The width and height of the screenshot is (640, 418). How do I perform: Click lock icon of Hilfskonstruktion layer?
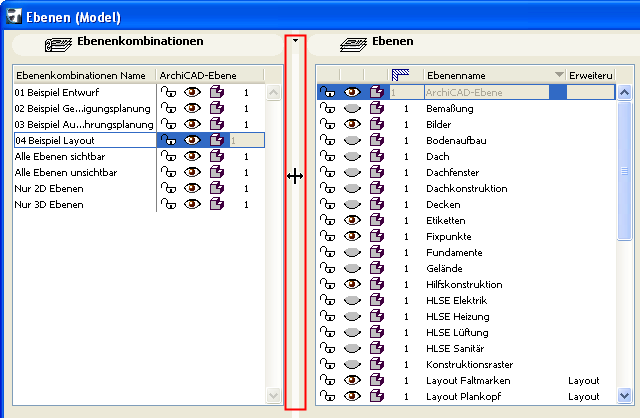tap(327, 284)
